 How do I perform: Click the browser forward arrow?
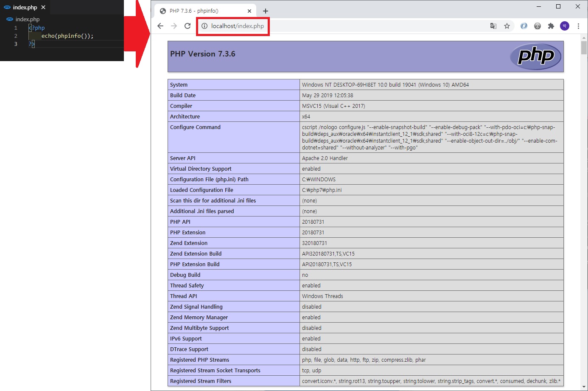point(174,26)
